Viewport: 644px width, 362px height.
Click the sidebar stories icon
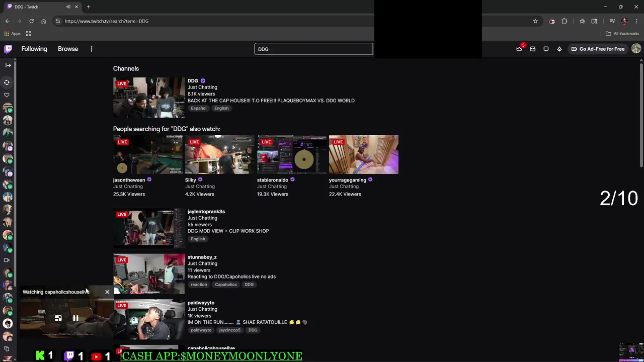coord(7,82)
